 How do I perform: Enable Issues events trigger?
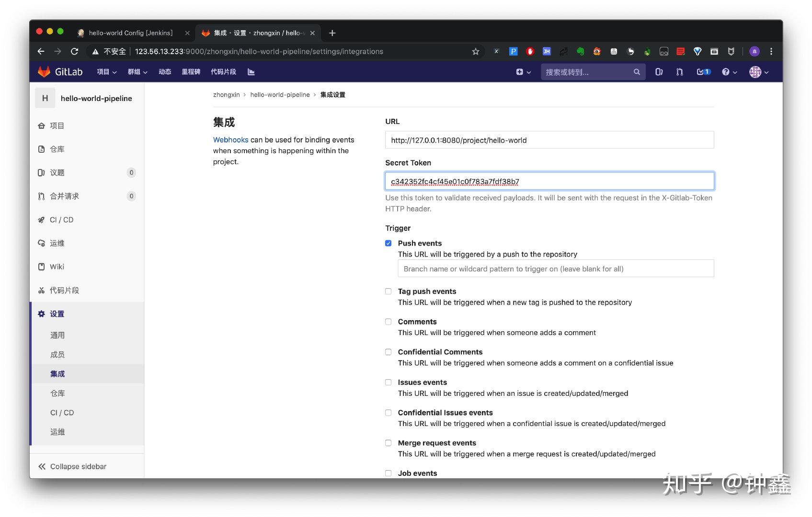(389, 382)
